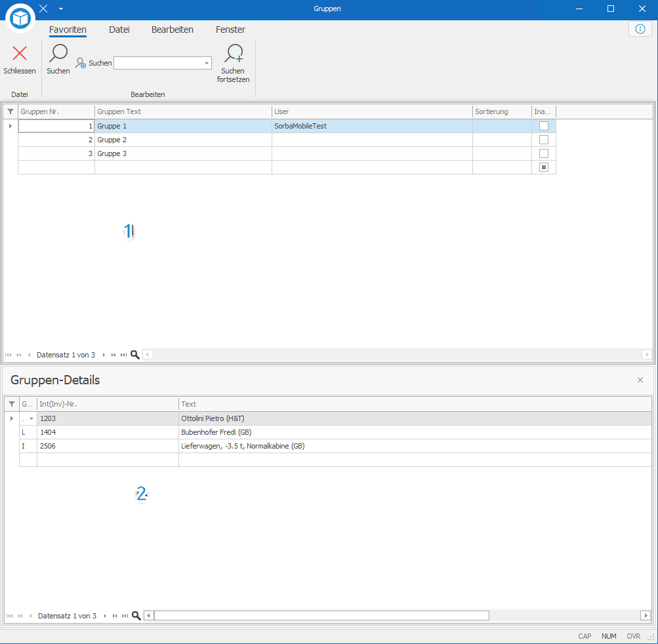Viewport: 658px width, 644px height.
Task: Go to first record in upper navigator
Action: click(9, 355)
